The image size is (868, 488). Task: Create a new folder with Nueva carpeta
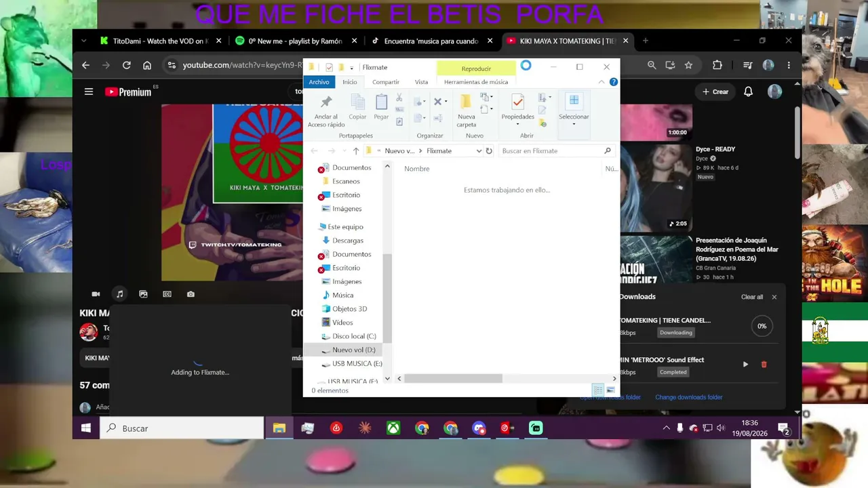tap(467, 110)
